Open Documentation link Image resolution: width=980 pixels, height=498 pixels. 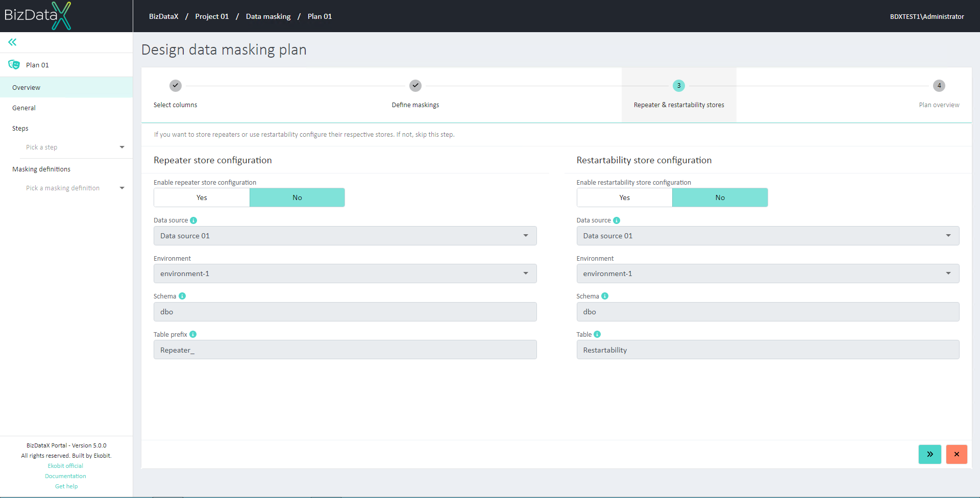click(x=65, y=476)
